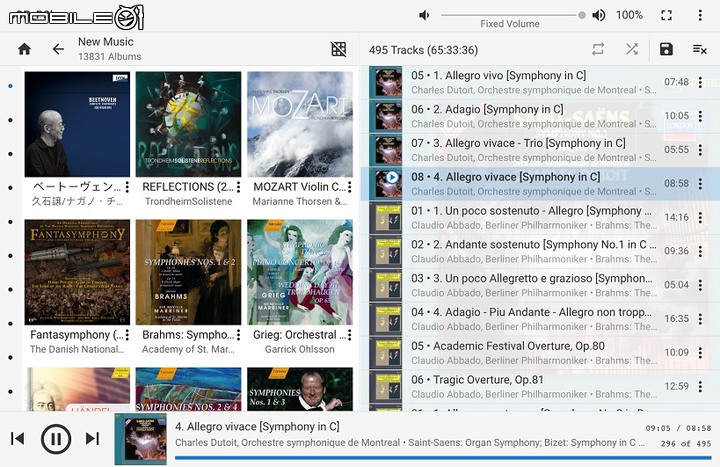
Task: Jump using the first blue index dot
Action: pos(11,86)
